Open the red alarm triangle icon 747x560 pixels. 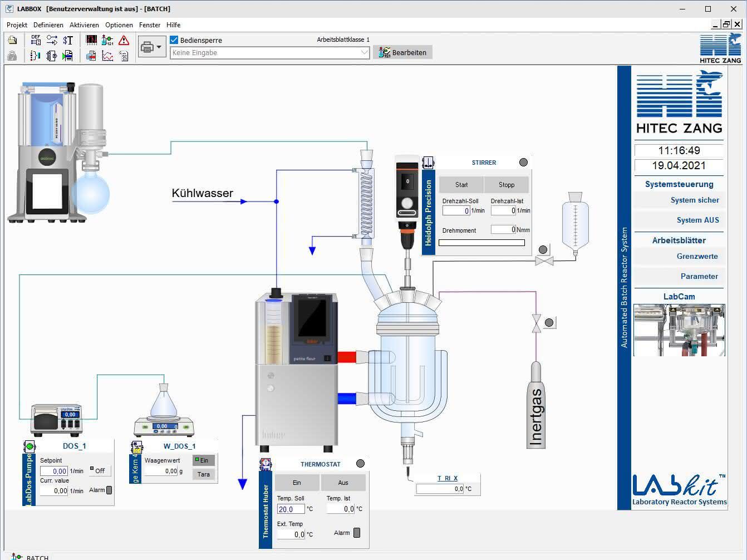[124, 40]
